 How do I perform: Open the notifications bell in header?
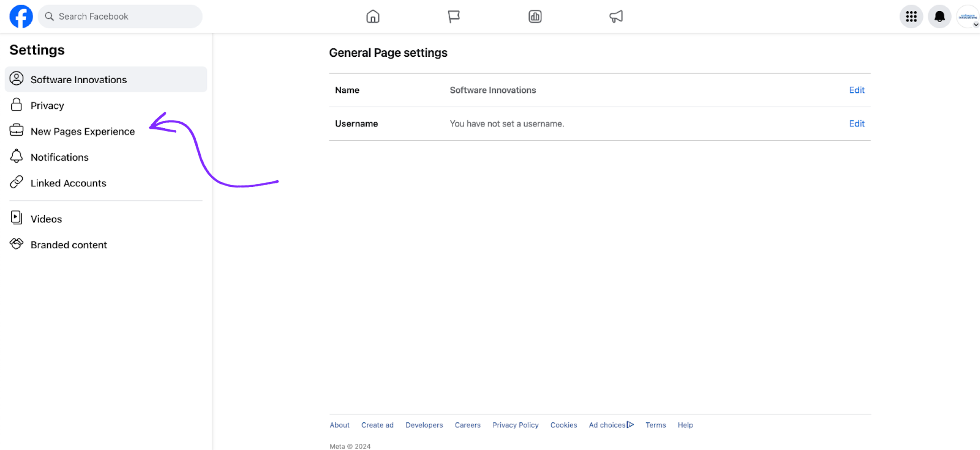(939, 16)
